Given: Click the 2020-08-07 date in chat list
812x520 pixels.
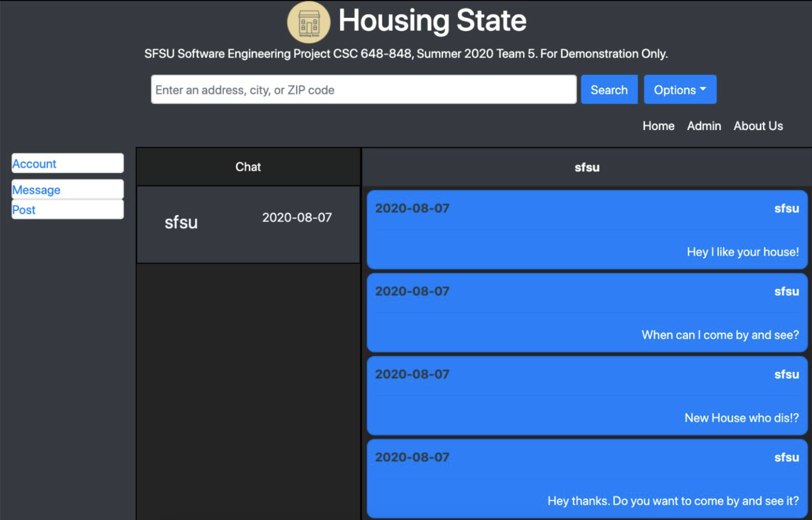Looking at the screenshot, I should click(297, 217).
